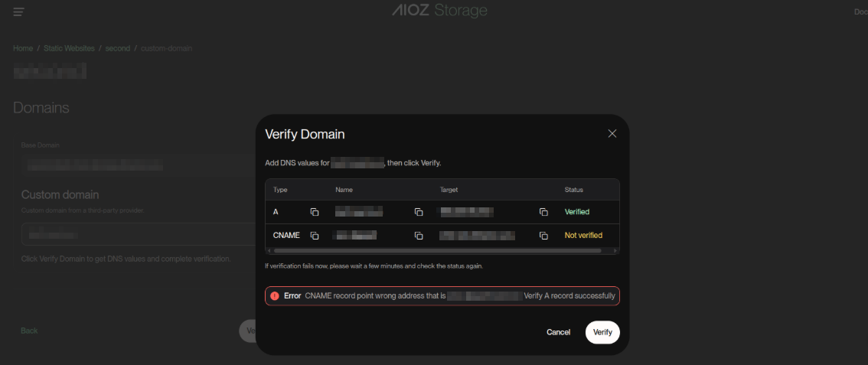868x365 pixels.
Task: Copy the CNAME record type value
Action: coord(314,236)
